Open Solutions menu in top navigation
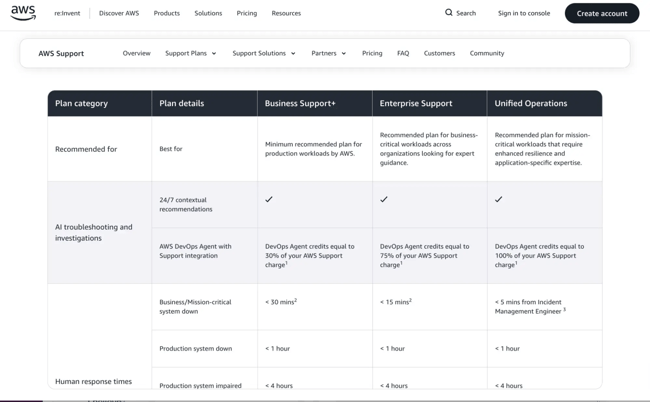This screenshot has height=402, width=650. click(208, 13)
